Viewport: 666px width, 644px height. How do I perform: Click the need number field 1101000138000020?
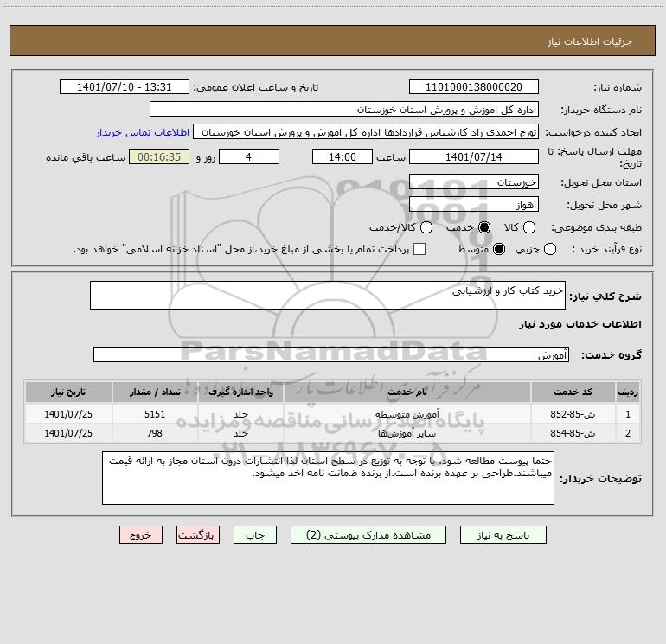click(474, 87)
